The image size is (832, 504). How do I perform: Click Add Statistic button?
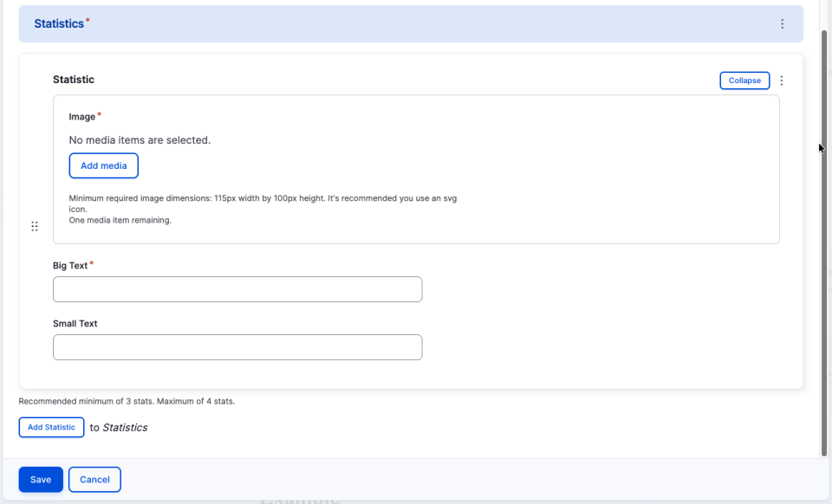(51, 427)
